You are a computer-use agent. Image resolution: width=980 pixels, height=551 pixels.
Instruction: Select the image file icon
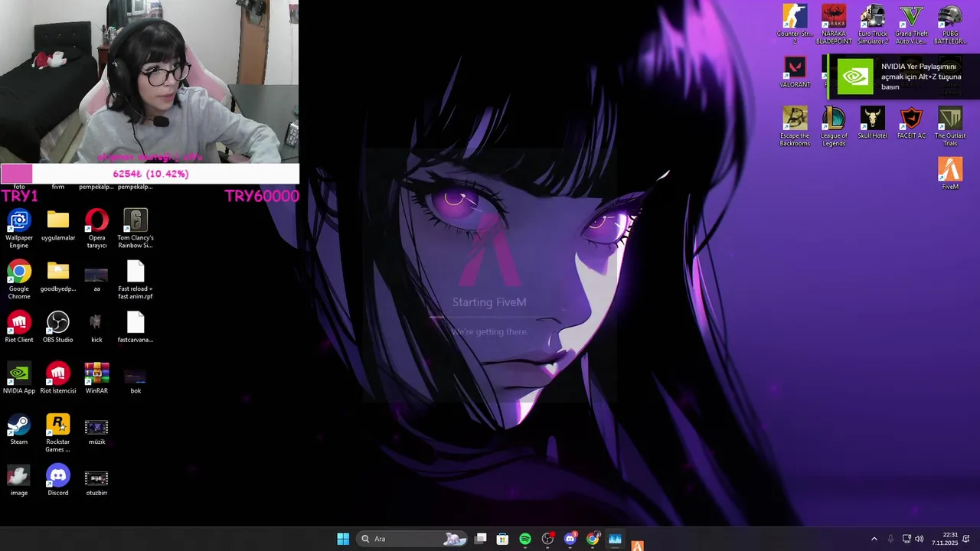(19, 481)
